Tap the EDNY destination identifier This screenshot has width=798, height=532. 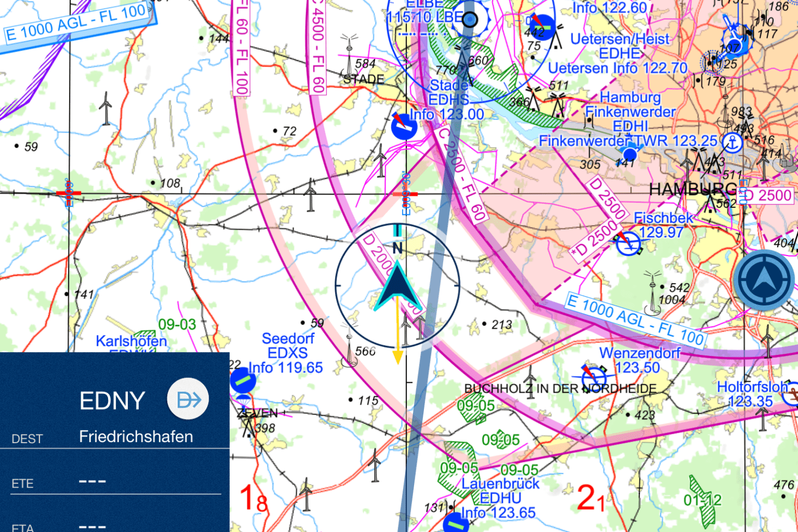112,401
